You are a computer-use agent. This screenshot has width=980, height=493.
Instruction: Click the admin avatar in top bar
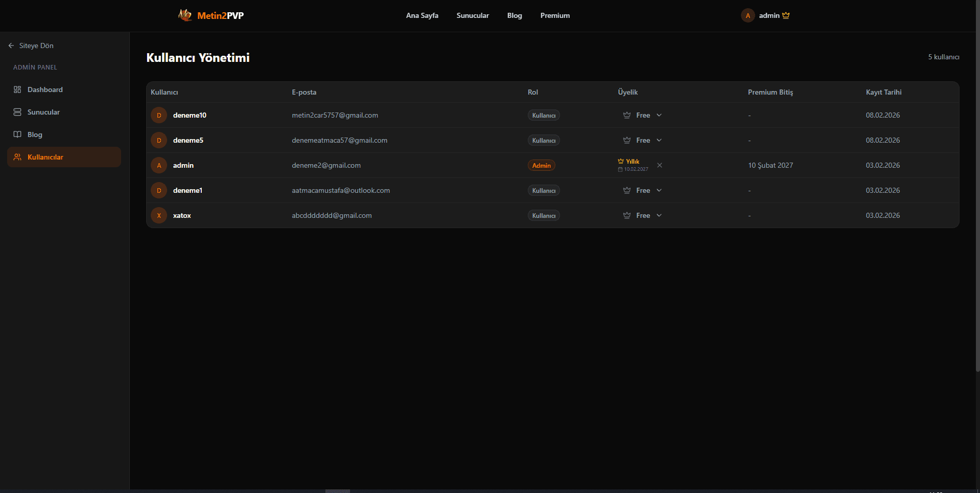[748, 15]
